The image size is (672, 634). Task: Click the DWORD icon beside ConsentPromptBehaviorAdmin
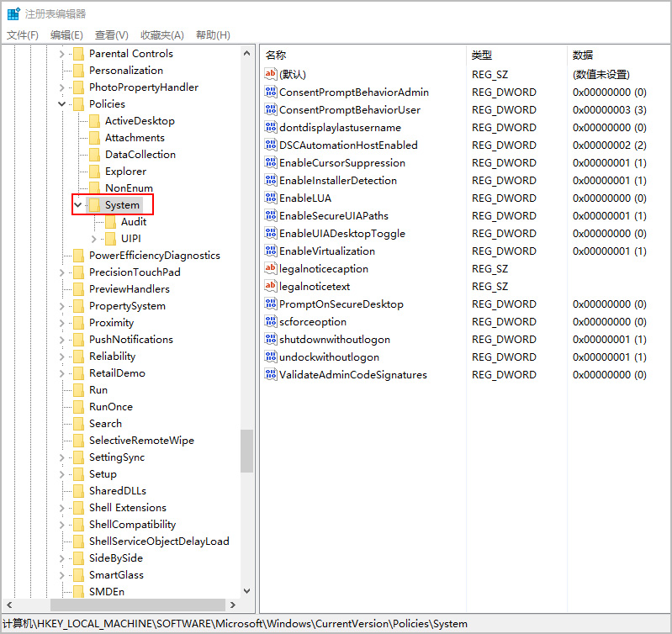pyautogui.click(x=271, y=92)
